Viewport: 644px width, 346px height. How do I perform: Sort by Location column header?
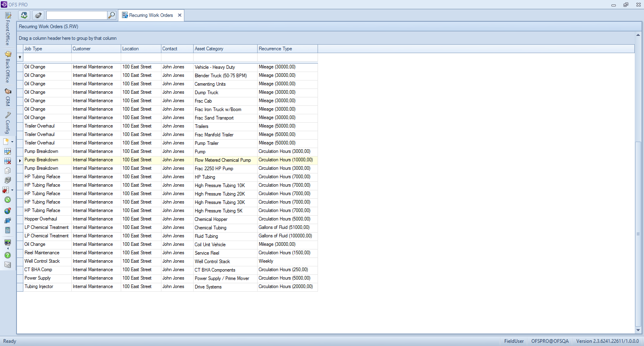141,49
